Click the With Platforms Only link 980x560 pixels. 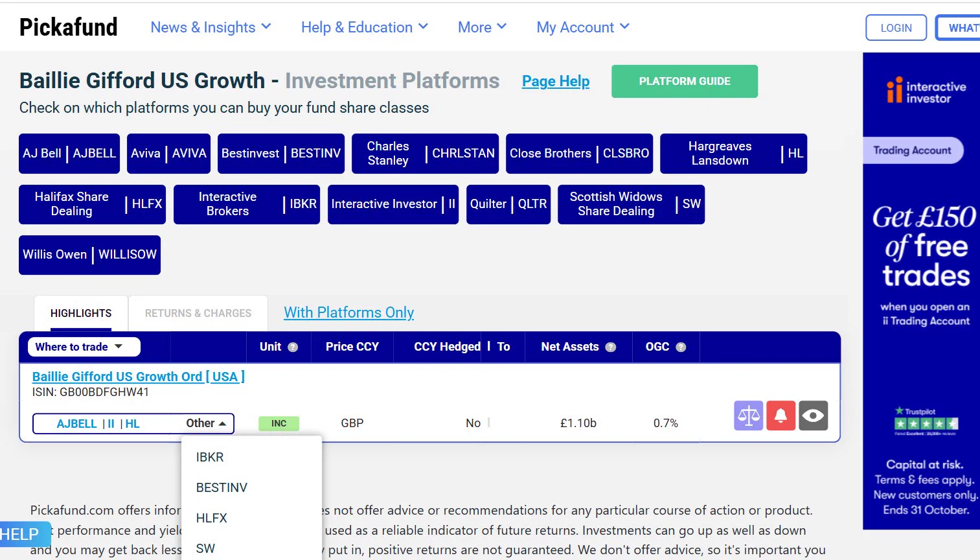click(x=348, y=312)
